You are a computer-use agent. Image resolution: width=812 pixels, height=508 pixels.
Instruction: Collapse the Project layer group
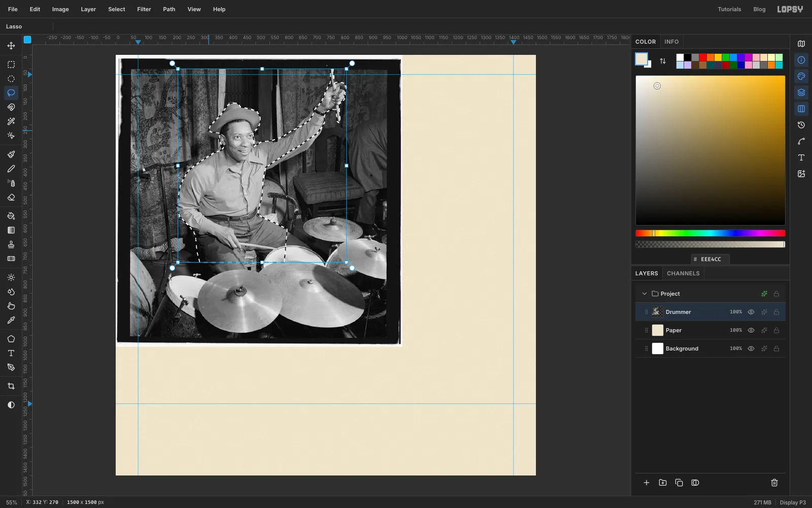tap(645, 294)
